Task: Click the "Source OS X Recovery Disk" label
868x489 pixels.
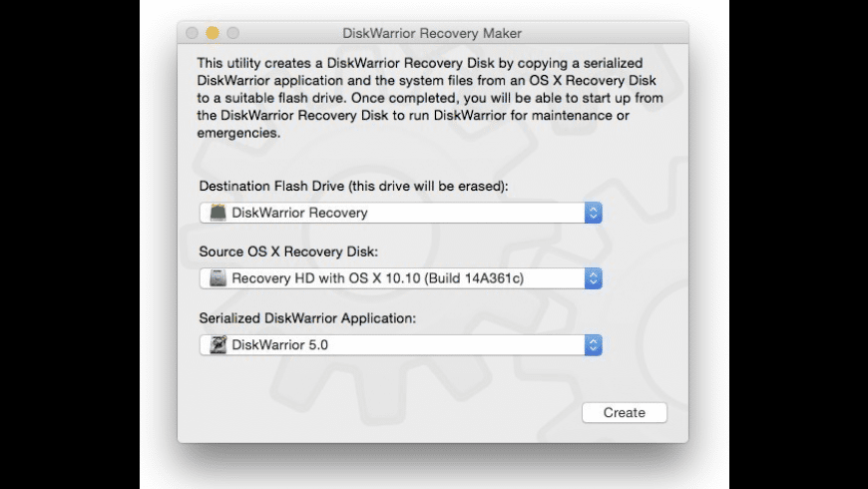Action: point(288,252)
